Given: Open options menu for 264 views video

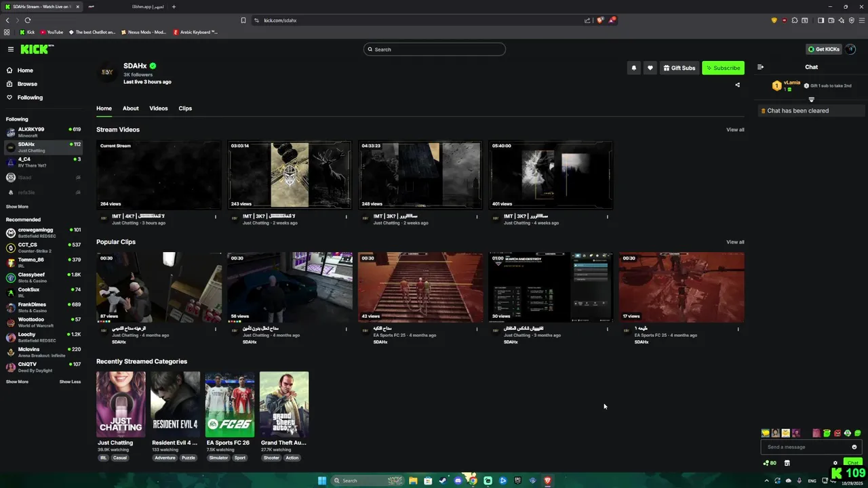Looking at the screenshot, I should tap(216, 217).
